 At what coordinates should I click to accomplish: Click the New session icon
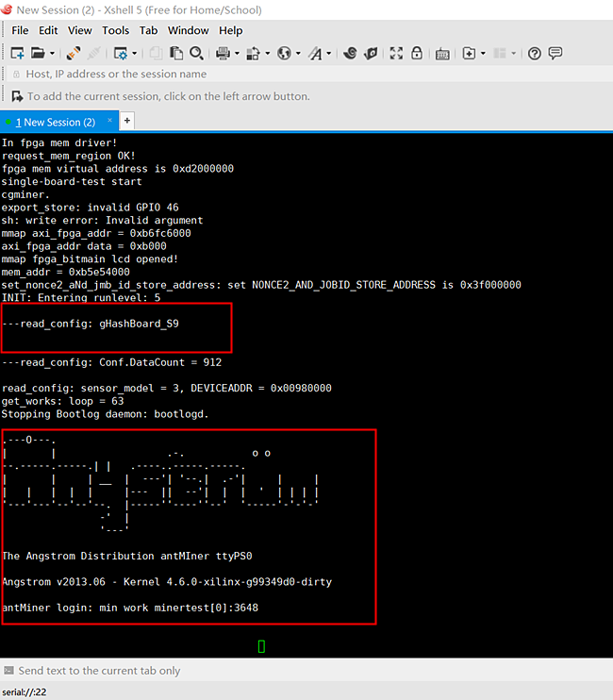[17, 53]
